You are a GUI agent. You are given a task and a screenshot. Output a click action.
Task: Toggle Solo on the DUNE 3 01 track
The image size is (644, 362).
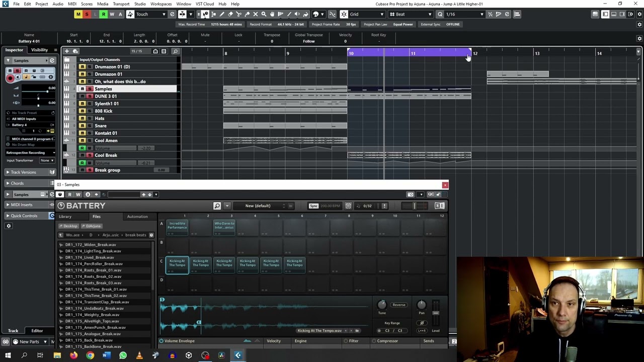pos(90,96)
